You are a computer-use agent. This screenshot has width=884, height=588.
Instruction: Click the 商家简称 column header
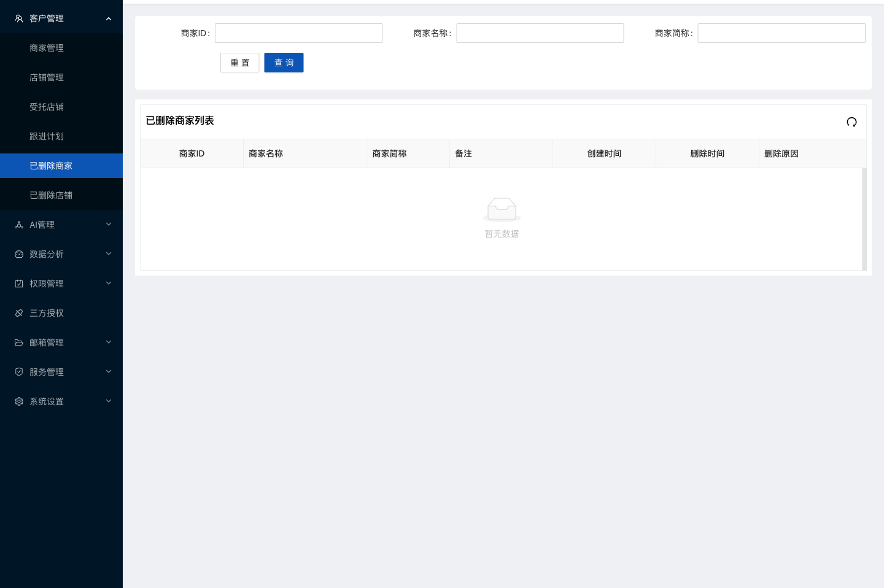(x=408, y=153)
